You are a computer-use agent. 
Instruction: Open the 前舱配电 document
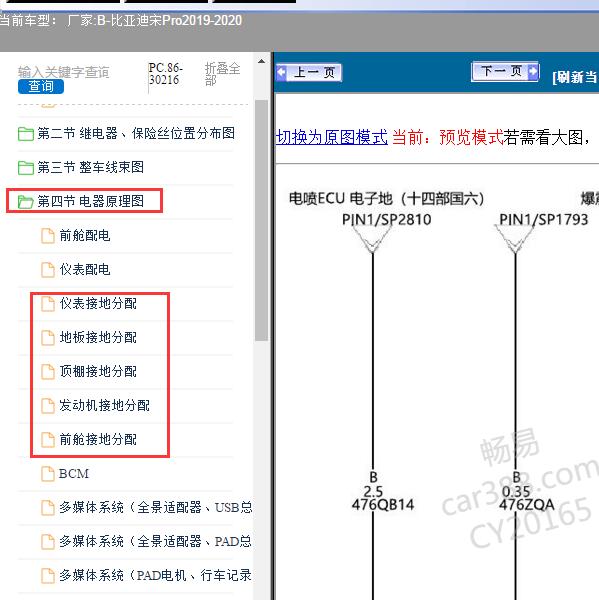tap(85, 235)
